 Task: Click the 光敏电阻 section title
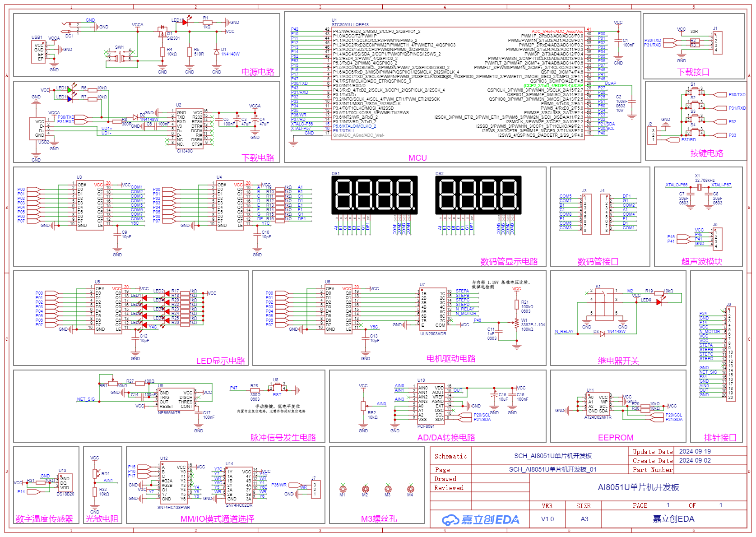(102, 518)
